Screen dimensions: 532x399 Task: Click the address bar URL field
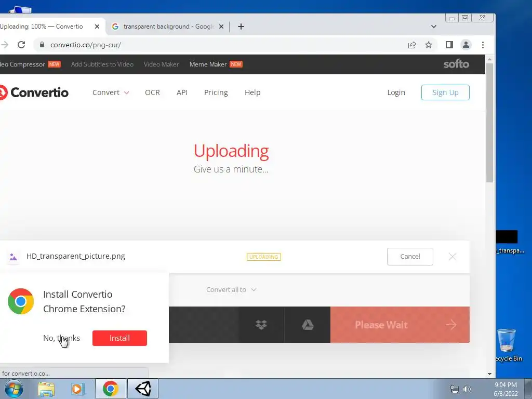point(224,45)
